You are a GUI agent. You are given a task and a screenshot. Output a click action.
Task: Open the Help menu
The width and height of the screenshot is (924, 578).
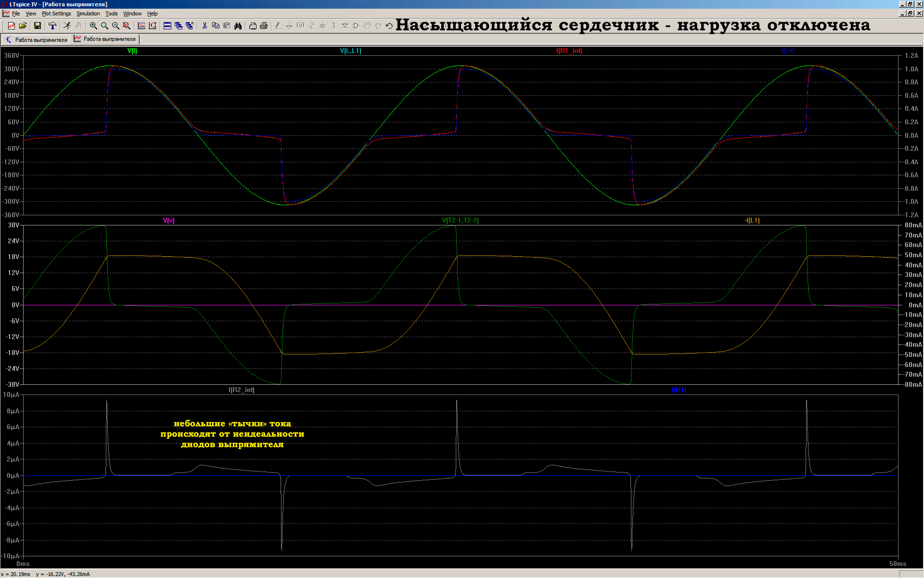(152, 13)
